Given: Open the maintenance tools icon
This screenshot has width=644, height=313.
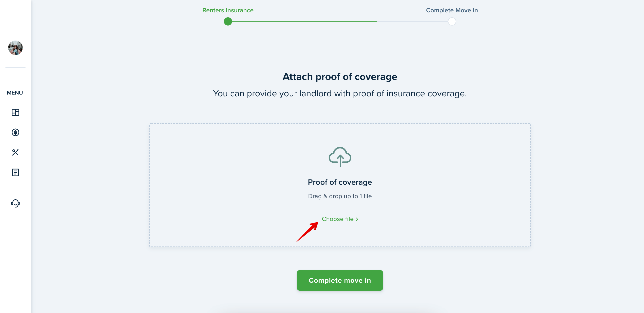Looking at the screenshot, I should pos(15,152).
